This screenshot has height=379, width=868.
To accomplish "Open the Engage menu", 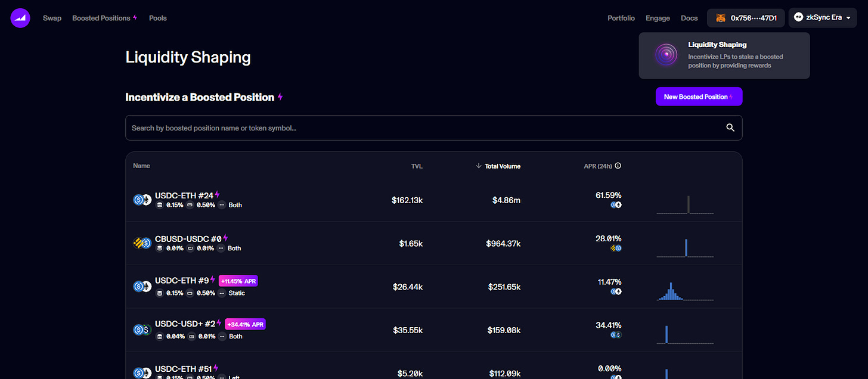I will pos(658,18).
